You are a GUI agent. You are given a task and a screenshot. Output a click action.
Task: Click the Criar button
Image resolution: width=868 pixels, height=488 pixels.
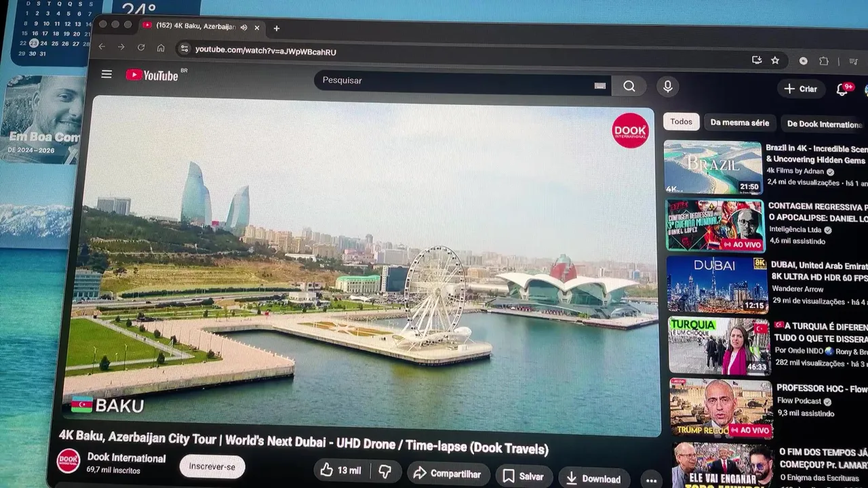coord(800,89)
